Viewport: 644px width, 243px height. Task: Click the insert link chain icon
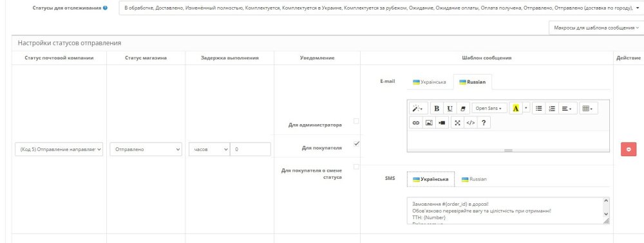[416, 123]
